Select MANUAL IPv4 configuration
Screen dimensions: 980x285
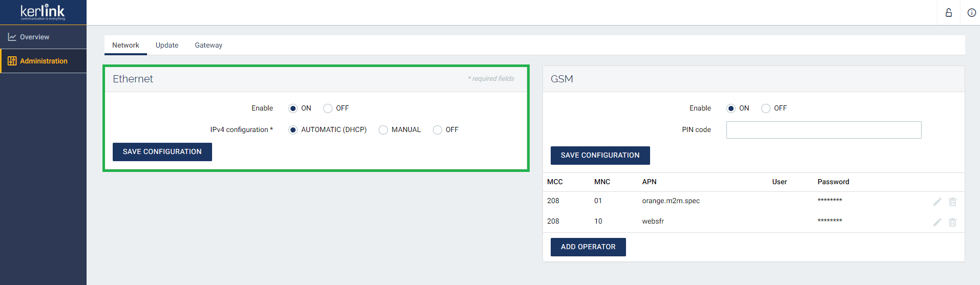tap(383, 130)
